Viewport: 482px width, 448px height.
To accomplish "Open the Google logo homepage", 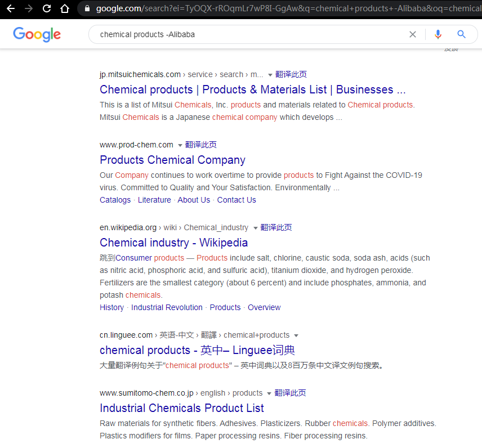I will pyautogui.click(x=37, y=34).
